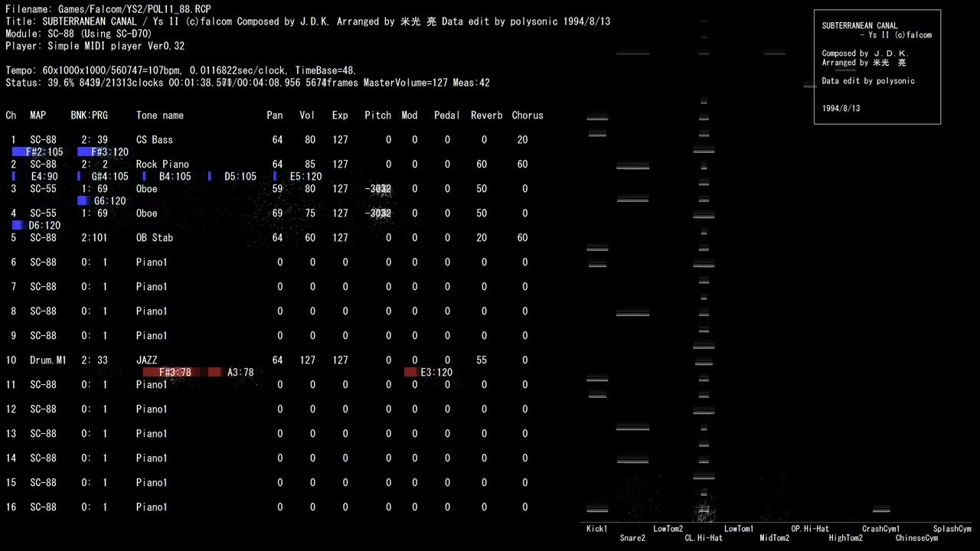
Task: Click the Tempo line showing 107bpm
Action: coord(181,70)
